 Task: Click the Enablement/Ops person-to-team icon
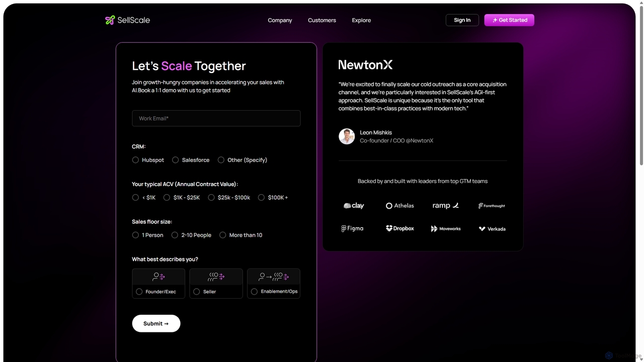(274, 277)
